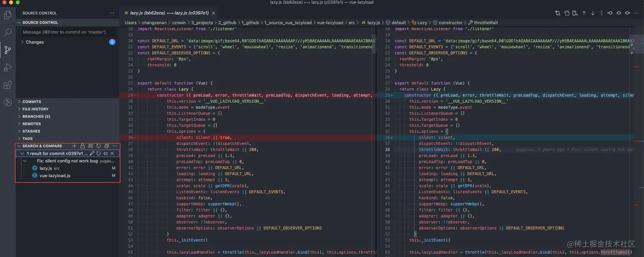Open the GitLens activity bar icon

point(8,102)
